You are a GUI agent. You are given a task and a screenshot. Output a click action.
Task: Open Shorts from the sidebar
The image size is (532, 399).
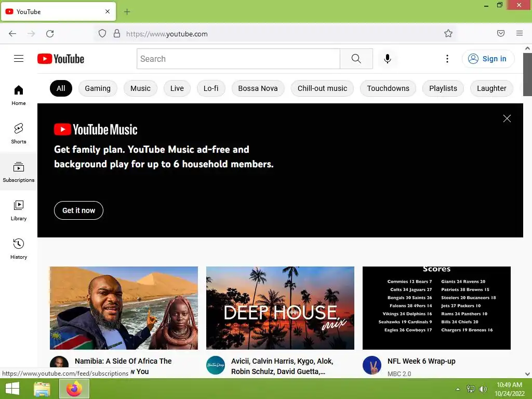(x=19, y=134)
